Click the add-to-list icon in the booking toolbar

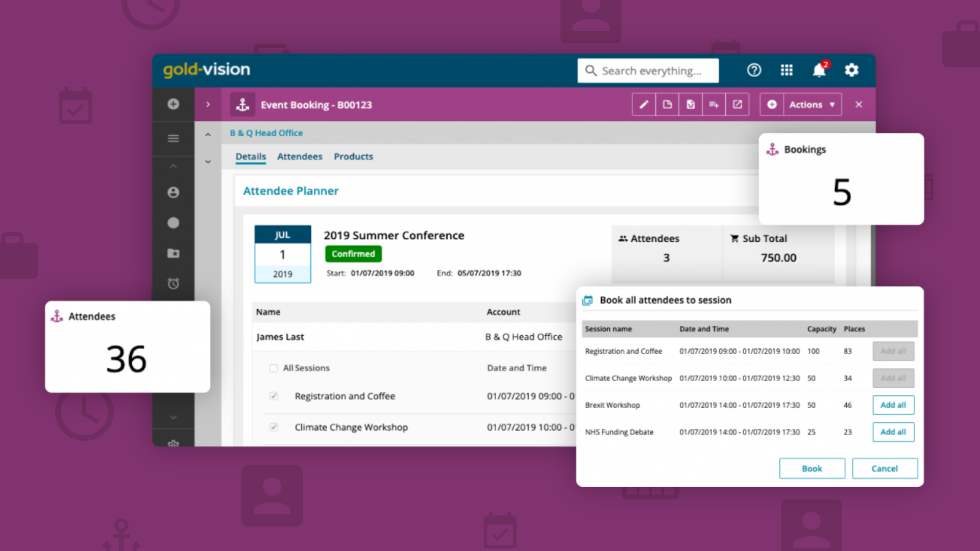click(714, 104)
